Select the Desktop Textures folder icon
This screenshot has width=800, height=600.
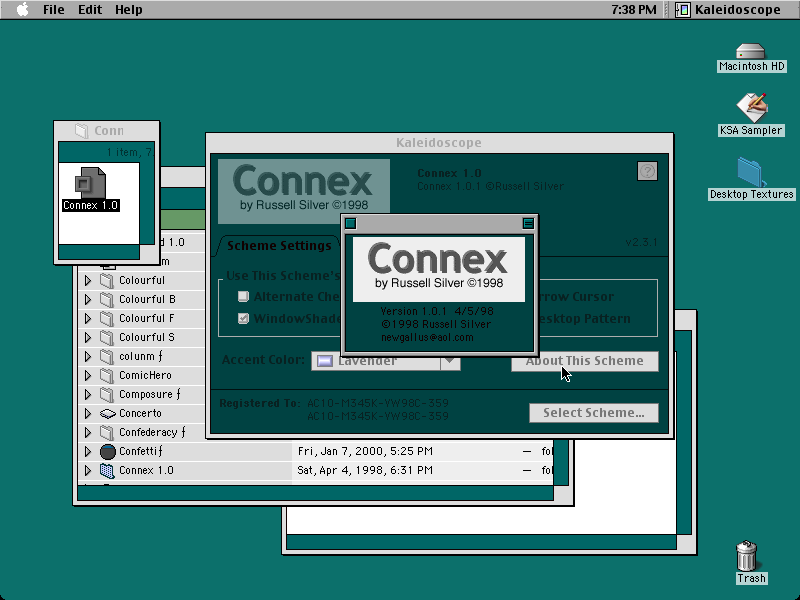click(x=751, y=172)
